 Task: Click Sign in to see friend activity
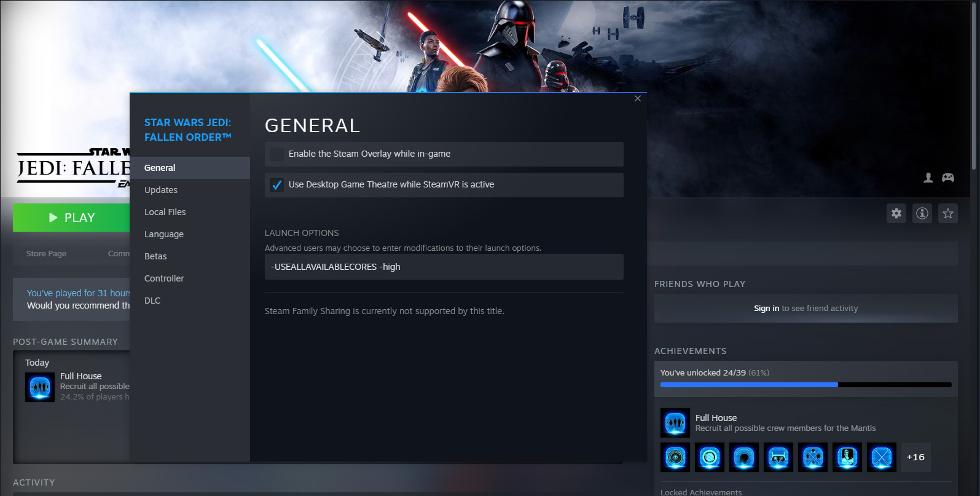(766, 309)
